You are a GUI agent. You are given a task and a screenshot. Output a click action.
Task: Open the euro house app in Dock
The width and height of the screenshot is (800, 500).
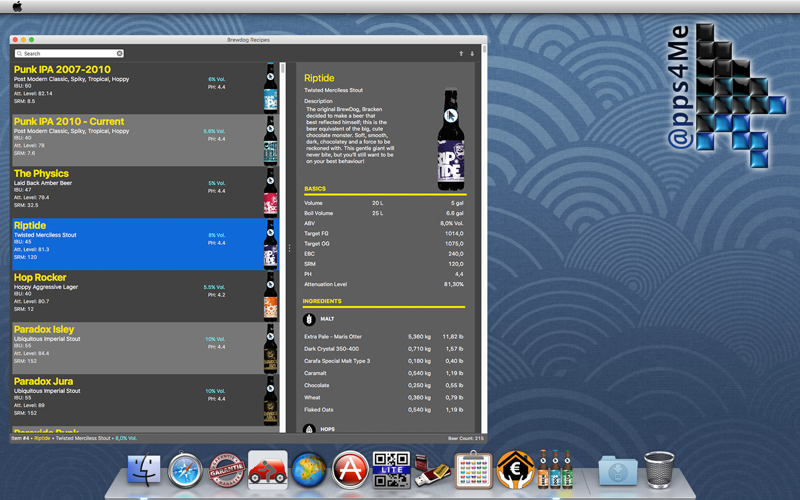(515, 470)
